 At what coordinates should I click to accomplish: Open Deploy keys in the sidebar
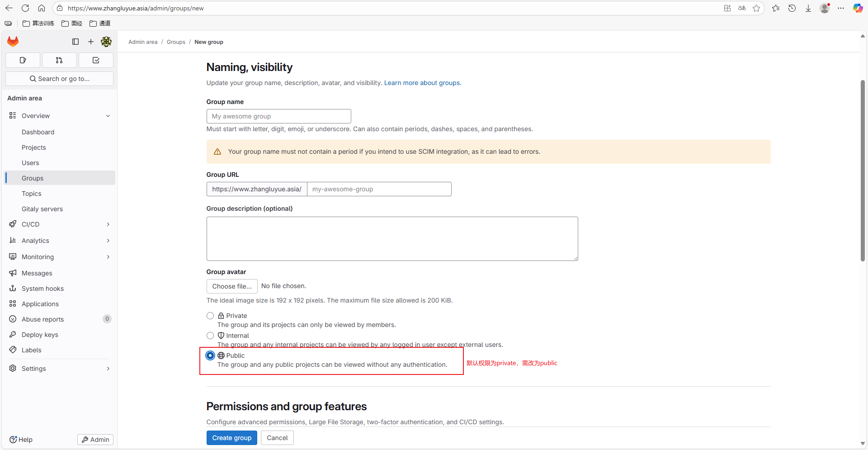[x=59, y=335]
